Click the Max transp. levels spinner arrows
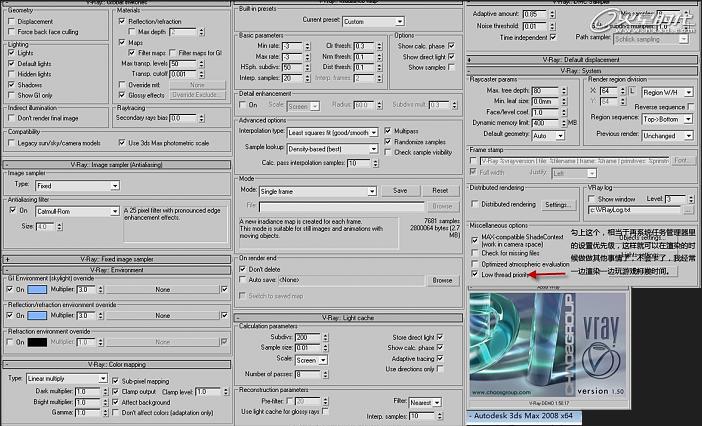The image size is (702, 426). (201, 64)
